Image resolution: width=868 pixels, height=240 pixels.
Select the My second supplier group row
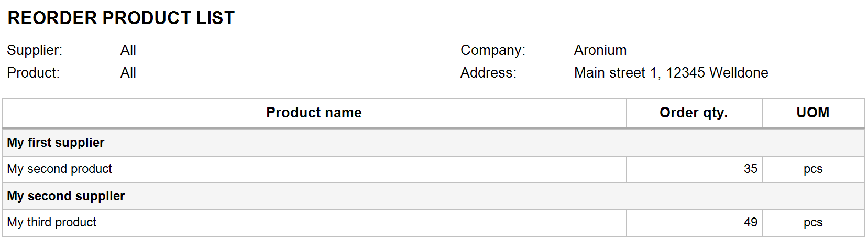[433, 196]
